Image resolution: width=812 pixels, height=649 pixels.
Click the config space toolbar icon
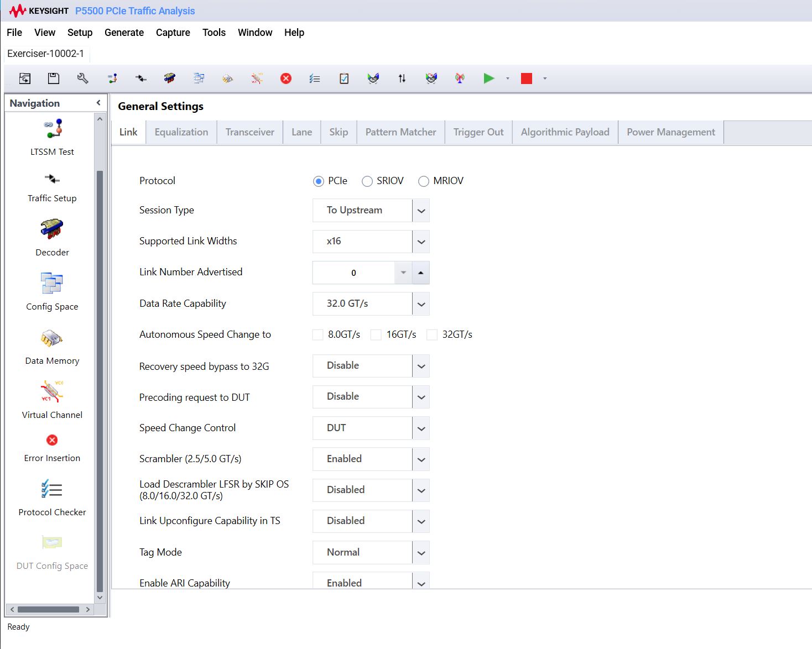(x=199, y=78)
